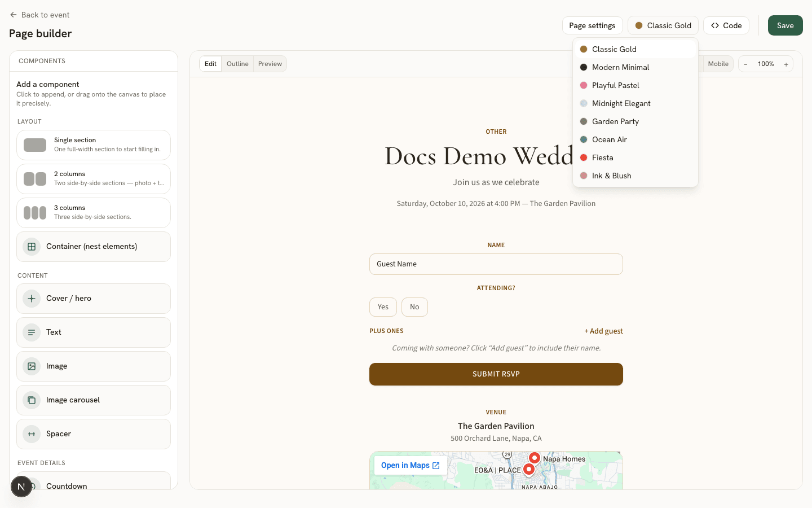
Task: Switch to the Edit tab
Action: 210,64
